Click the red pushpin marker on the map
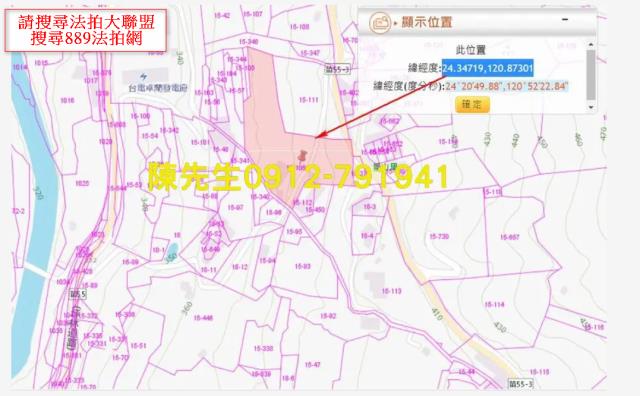The width and height of the screenshot is (640, 396). [302, 156]
